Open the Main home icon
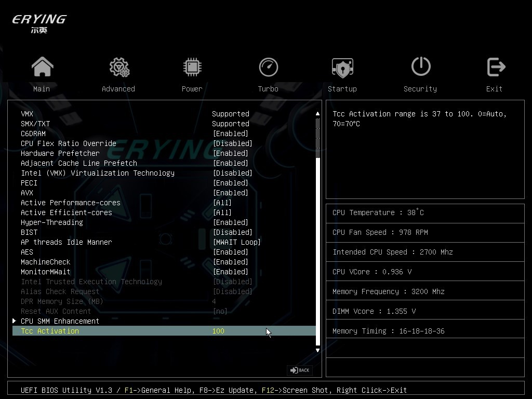532x399 pixels. [x=42, y=68]
